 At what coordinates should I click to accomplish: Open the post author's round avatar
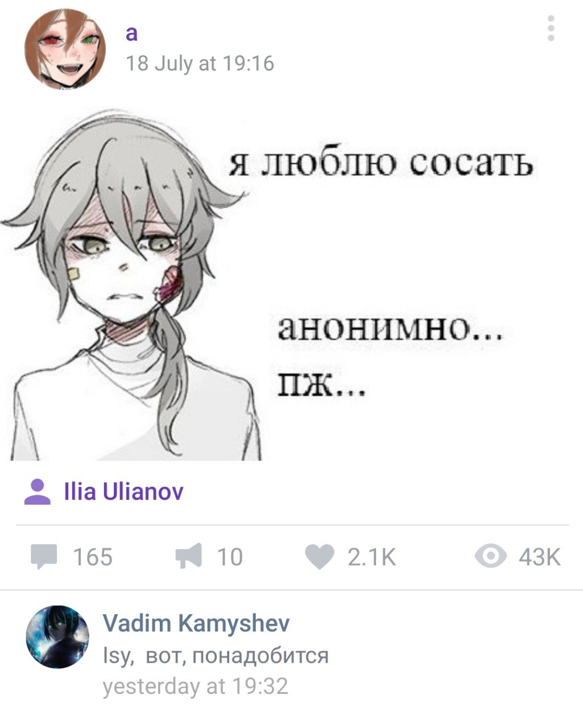click(x=65, y=49)
